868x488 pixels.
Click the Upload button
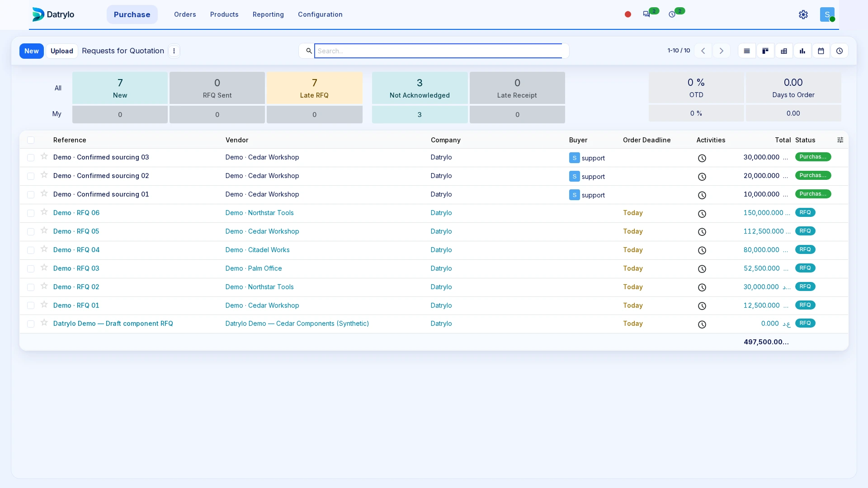pos(62,51)
